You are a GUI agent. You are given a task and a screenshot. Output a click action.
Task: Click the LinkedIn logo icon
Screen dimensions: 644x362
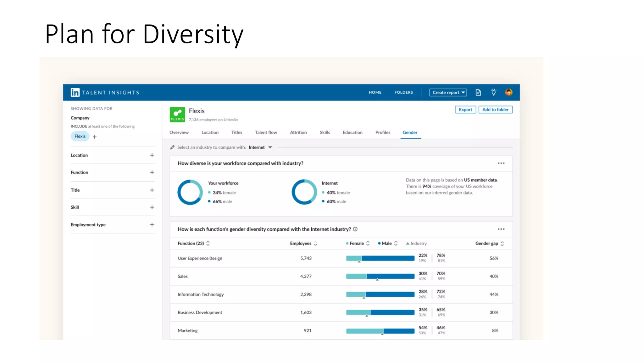point(75,92)
